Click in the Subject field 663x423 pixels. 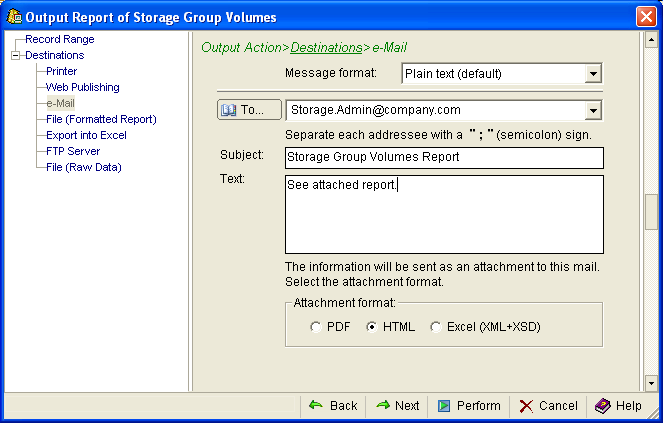click(444, 157)
